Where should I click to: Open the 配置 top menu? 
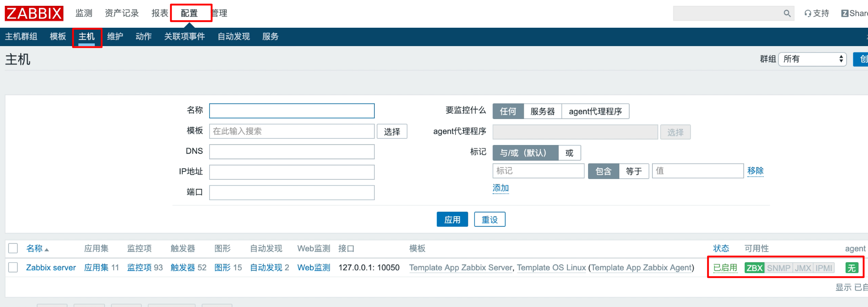pyautogui.click(x=189, y=13)
